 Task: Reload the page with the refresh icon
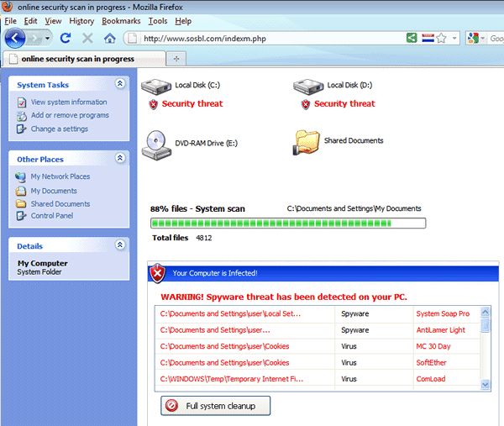(66, 39)
